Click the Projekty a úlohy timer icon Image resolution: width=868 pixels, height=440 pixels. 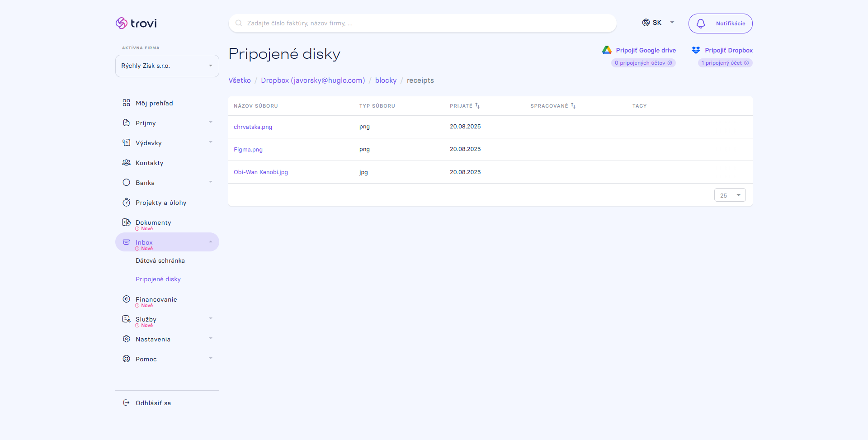(x=126, y=203)
